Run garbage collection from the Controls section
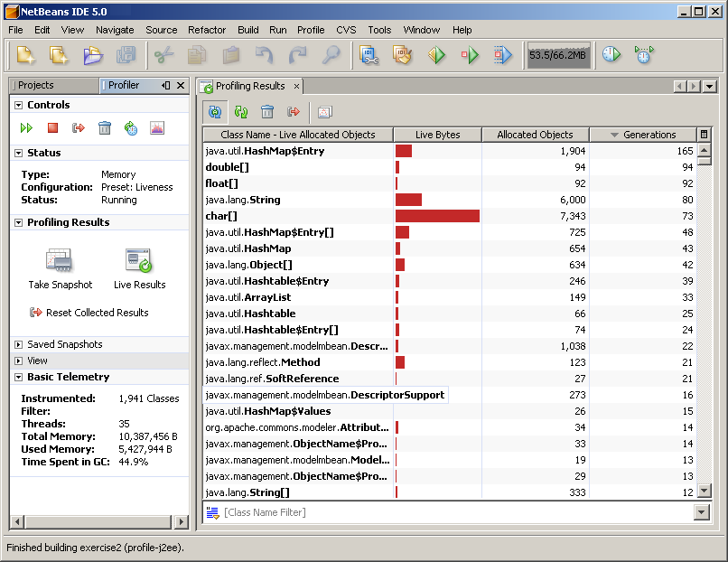Screen dimensions: 728x562 105,127
